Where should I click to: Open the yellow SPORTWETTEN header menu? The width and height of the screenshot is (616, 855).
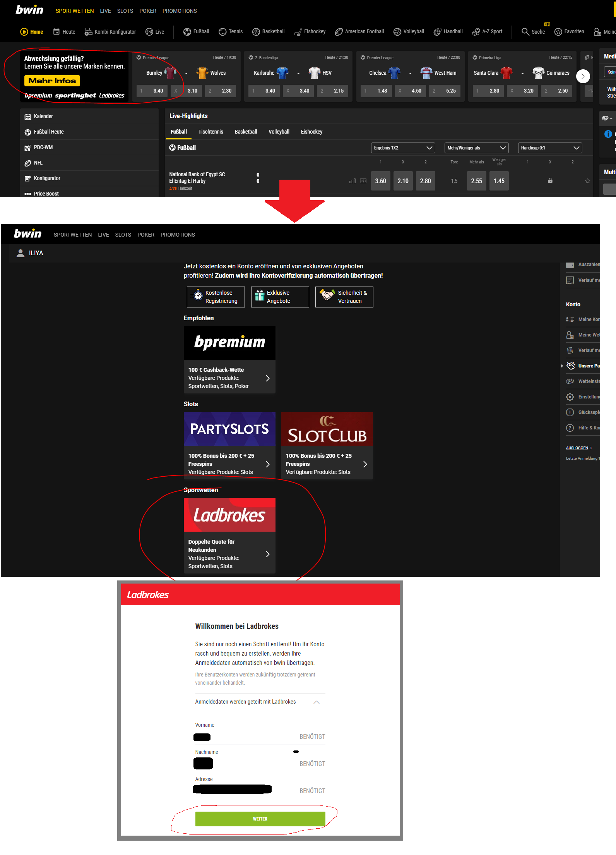click(75, 11)
